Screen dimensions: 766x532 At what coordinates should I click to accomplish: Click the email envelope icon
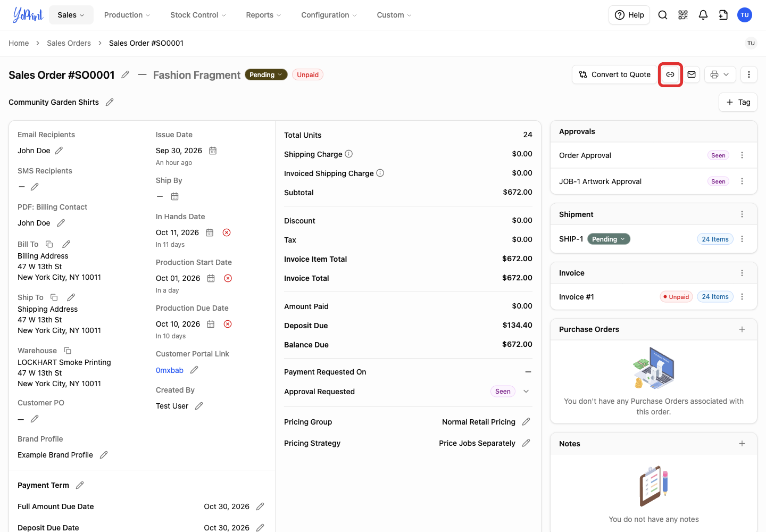coord(692,74)
